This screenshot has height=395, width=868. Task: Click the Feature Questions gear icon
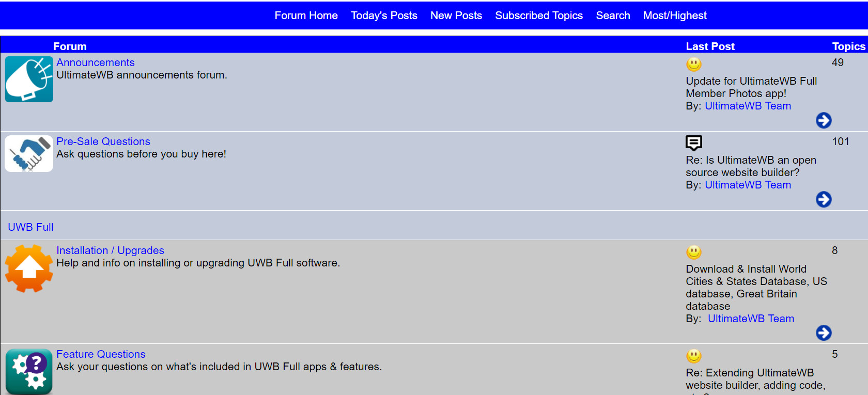coord(29,372)
